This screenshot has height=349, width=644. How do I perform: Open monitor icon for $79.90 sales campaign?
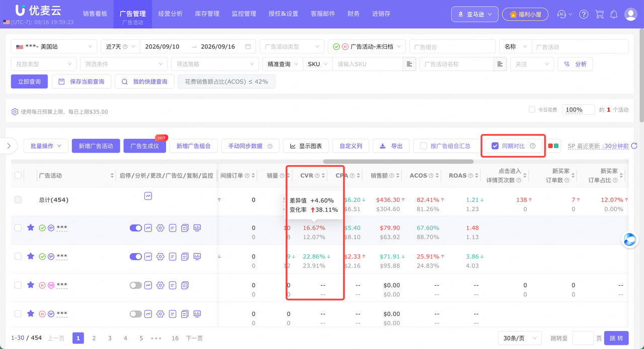[x=197, y=228]
